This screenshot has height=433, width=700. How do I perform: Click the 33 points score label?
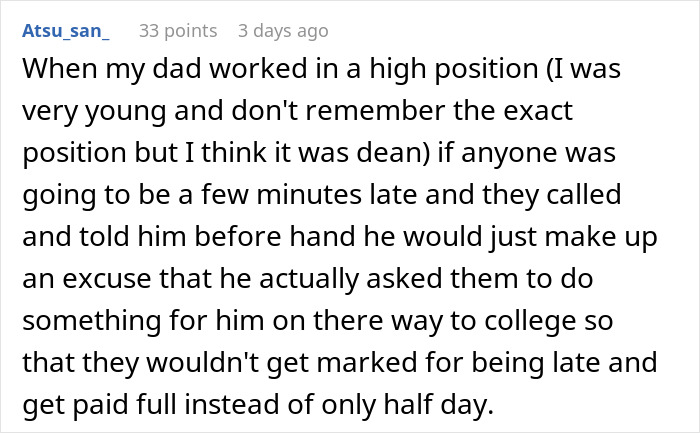[176, 31]
